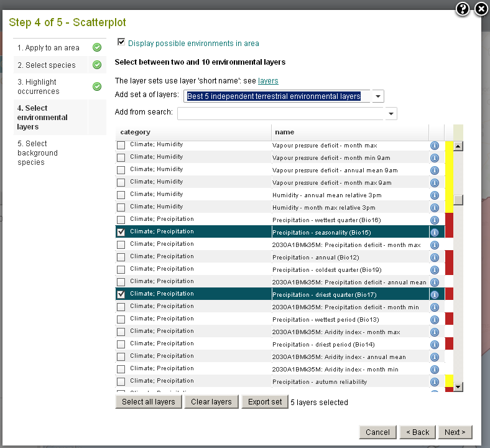Open info for Precipitation - wettest quarter (Bio16)
Screen dimensions: 490x448
(435, 220)
